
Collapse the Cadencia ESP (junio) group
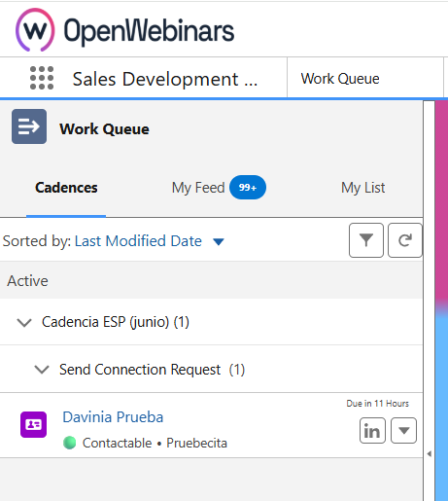[24, 322]
